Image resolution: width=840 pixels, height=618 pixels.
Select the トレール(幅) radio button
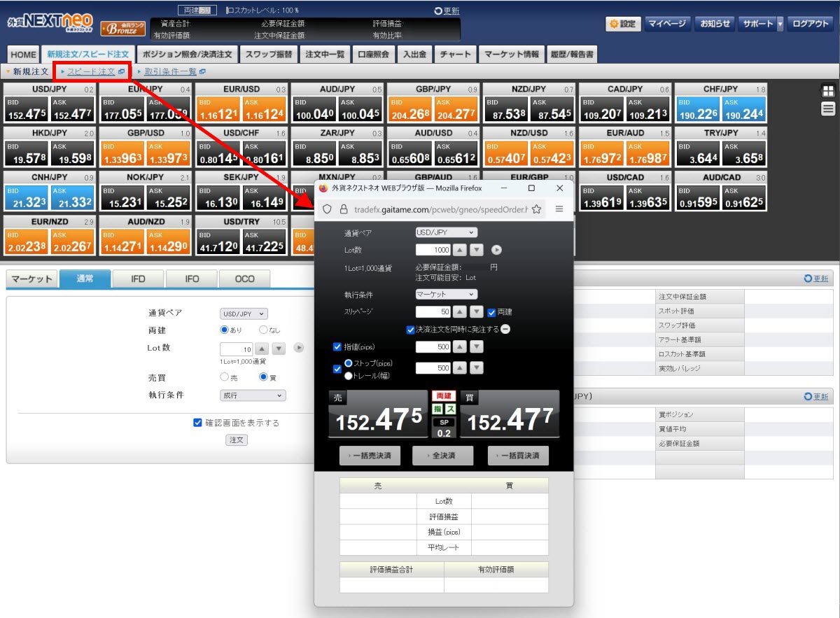tap(348, 375)
